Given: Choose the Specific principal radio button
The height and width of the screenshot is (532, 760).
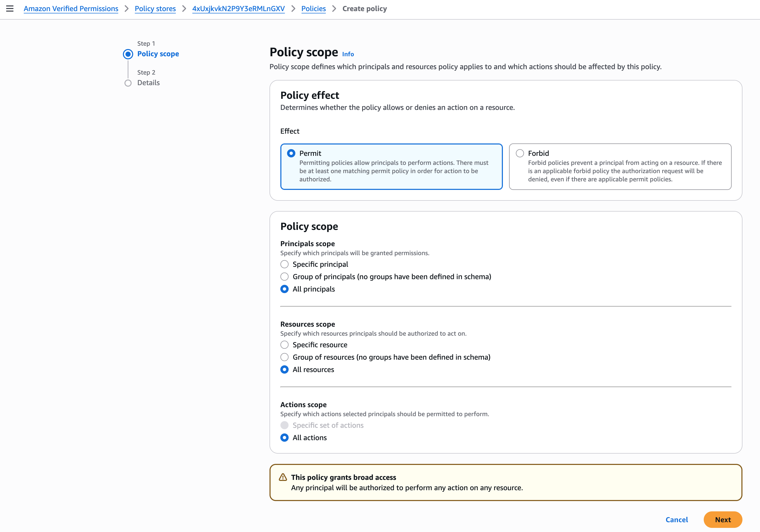Looking at the screenshot, I should pyautogui.click(x=284, y=264).
